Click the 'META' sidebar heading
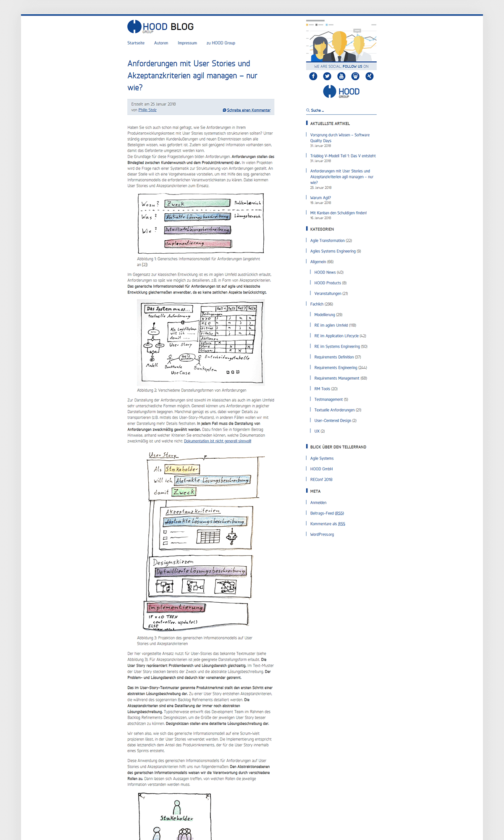Viewport: 504px width, 840px height. click(x=315, y=491)
